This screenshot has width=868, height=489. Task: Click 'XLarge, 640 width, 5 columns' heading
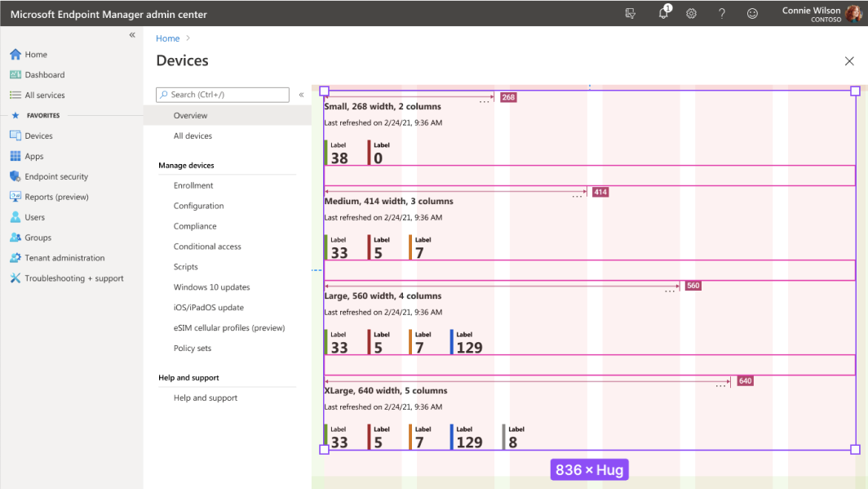click(x=385, y=390)
